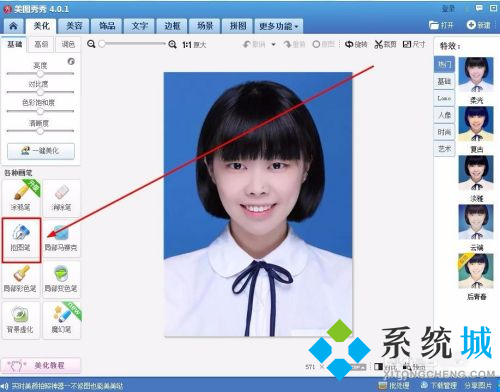This screenshot has height=392, width=500.
Task: Click the 打开 folder button
Action: pos(441,25)
